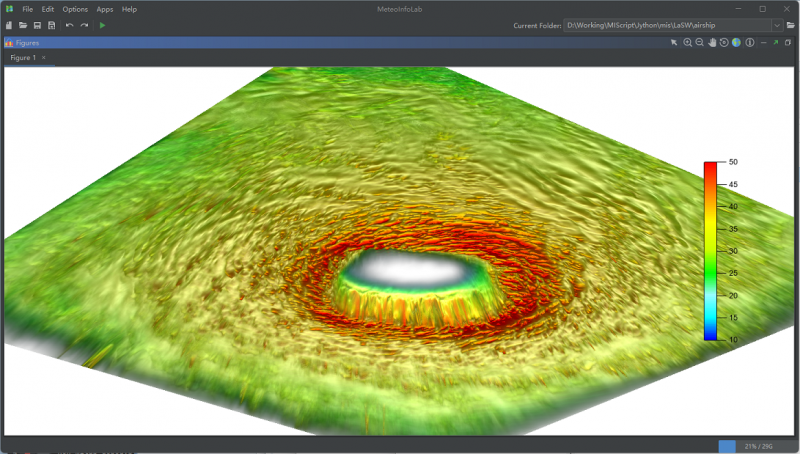Click the Open File folder icon
This screenshot has height=454, width=800.
pyautogui.click(x=23, y=25)
